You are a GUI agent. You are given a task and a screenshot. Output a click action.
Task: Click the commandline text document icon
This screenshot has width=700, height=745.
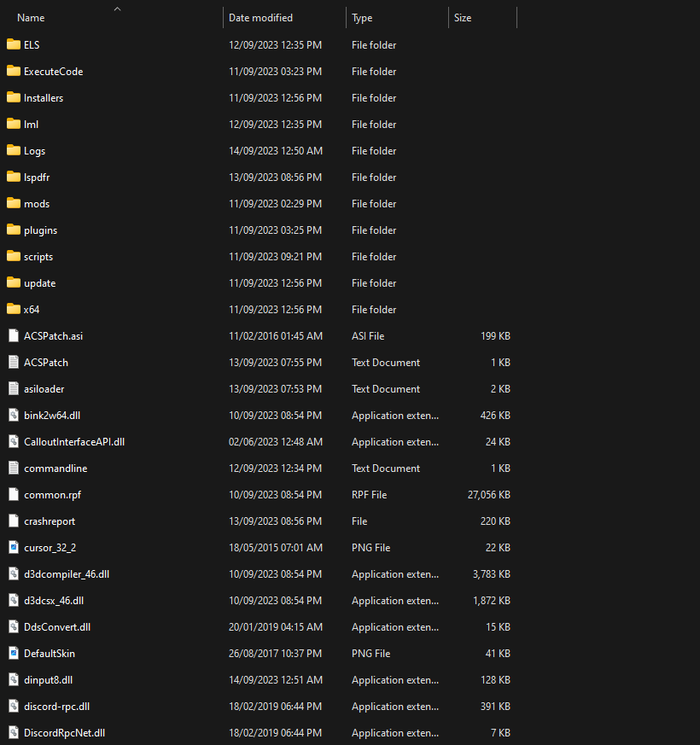[14, 468]
